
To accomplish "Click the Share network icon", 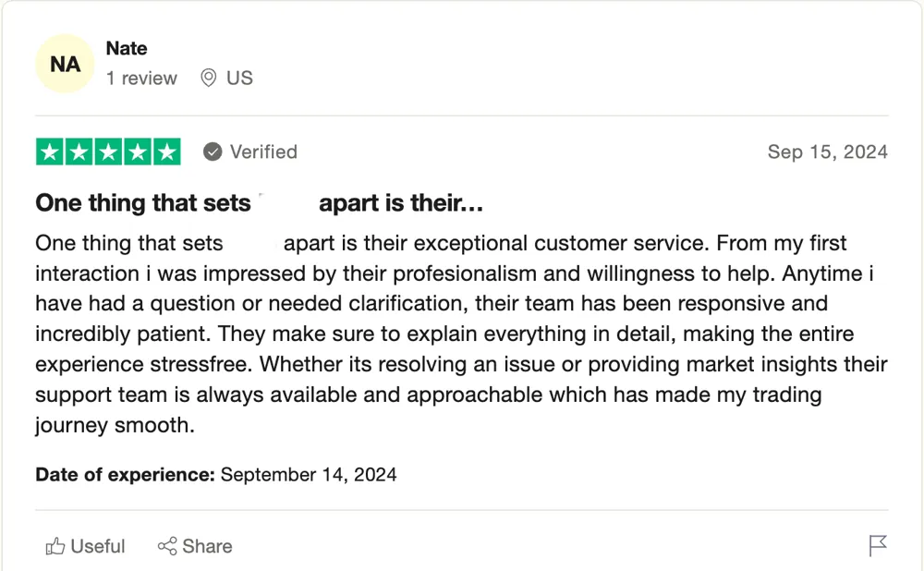I will pos(167,546).
